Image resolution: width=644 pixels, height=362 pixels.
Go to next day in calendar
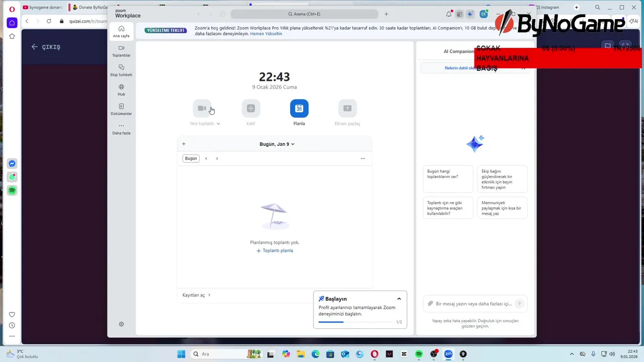(x=217, y=158)
